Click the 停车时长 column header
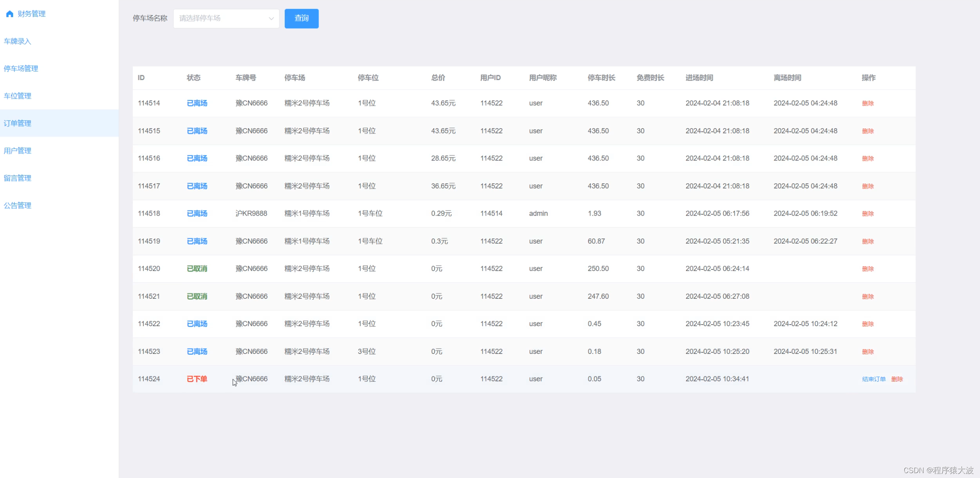 point(601,78)
